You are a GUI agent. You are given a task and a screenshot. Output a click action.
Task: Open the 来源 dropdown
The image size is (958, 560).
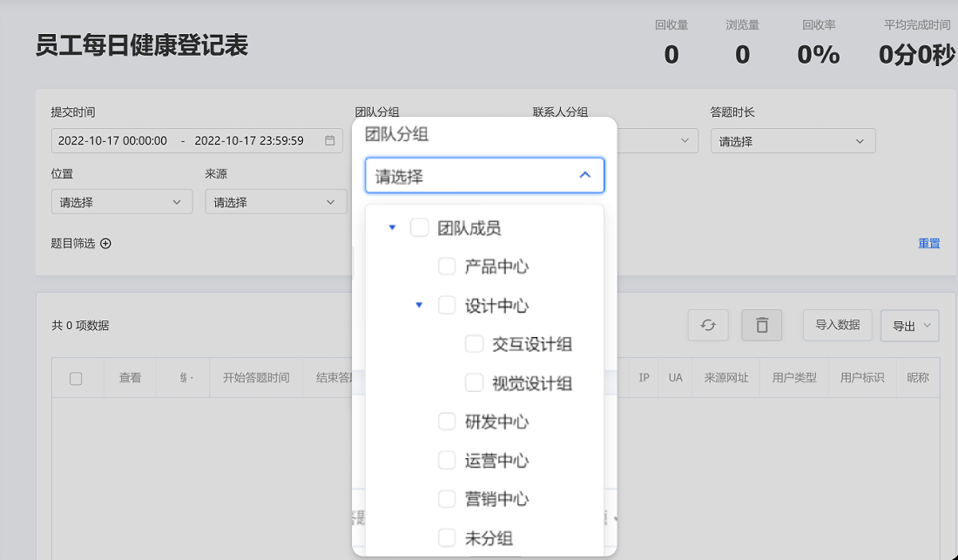(275, 201)
